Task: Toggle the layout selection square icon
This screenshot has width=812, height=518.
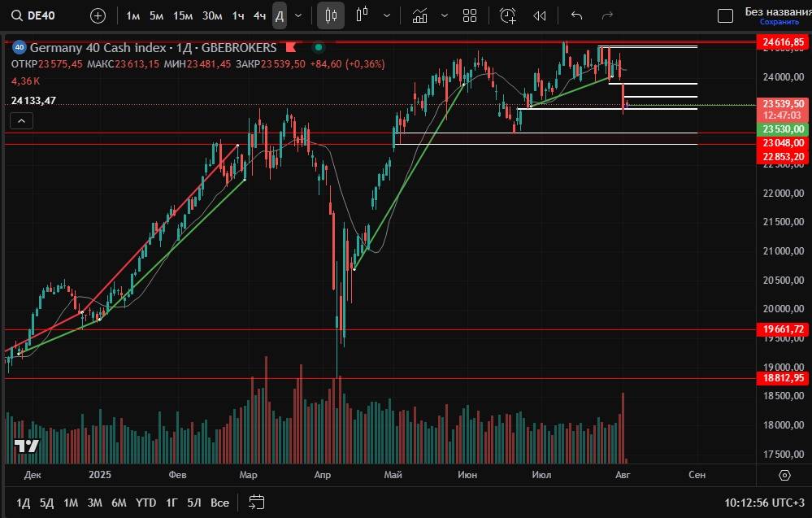Action: click(x=726, y=15)
